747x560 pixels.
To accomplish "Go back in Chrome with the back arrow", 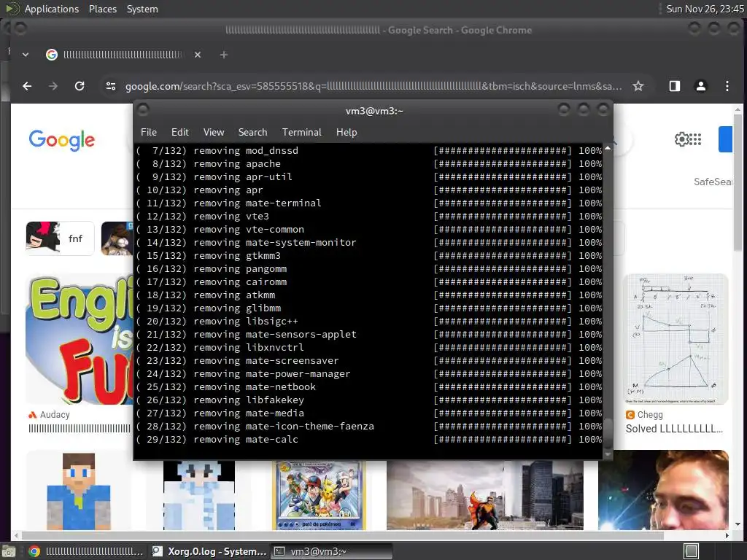I will tap(27, 86).
